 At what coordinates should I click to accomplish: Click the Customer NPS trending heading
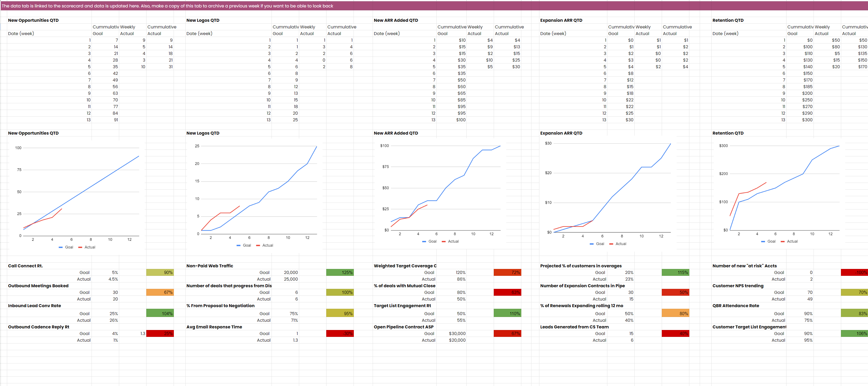[738, 286]
